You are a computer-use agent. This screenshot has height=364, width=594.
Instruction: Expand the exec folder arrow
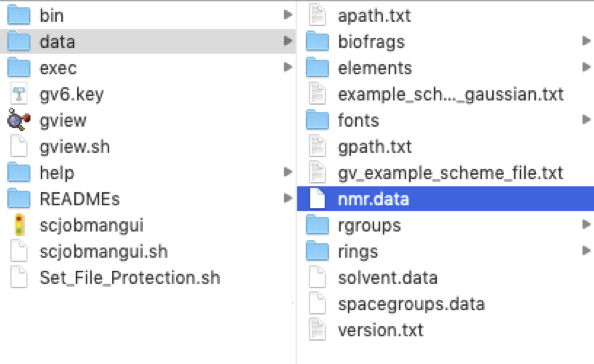click(288, 67)
